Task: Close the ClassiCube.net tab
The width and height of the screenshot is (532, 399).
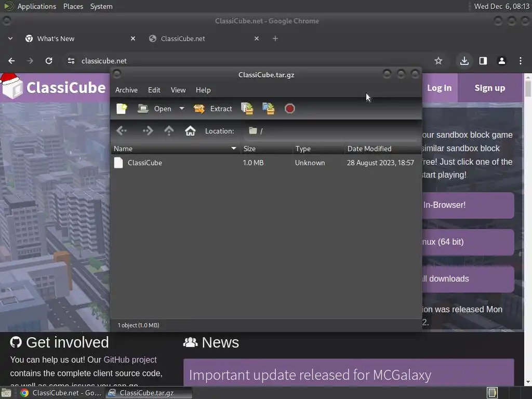Action: (257, 38)
